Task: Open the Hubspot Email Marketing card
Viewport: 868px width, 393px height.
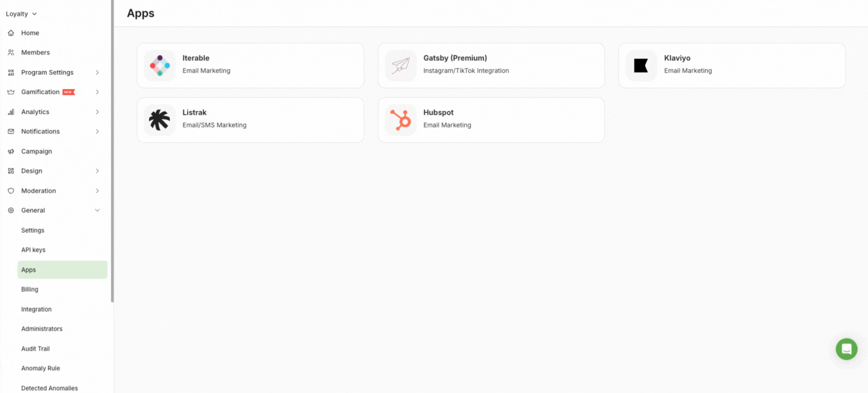Action: tap(491, 120)
